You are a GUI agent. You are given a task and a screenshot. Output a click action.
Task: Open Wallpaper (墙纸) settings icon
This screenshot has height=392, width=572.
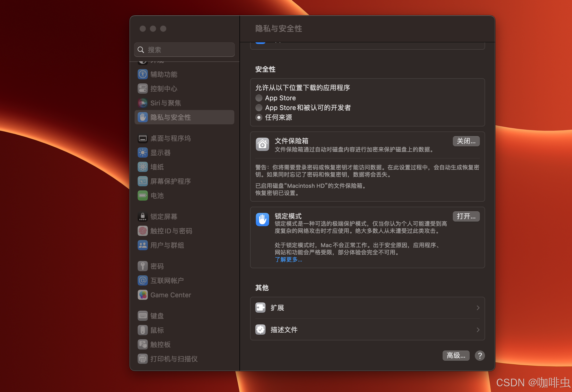(142, 167)
